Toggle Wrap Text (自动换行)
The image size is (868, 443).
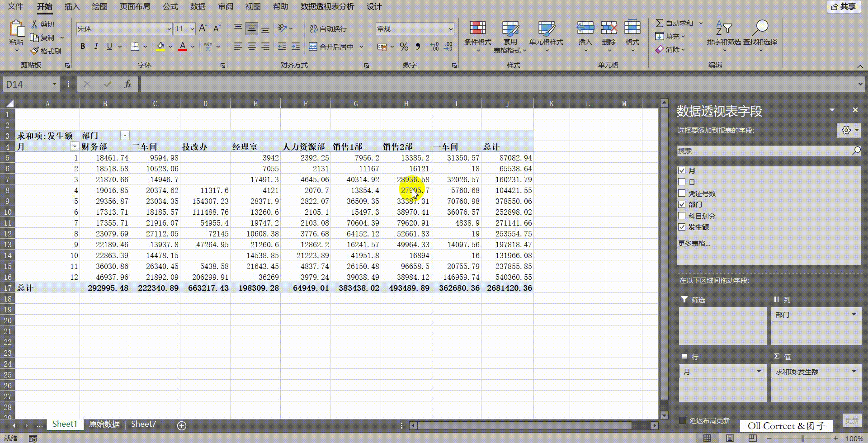(x=328, y=28)
